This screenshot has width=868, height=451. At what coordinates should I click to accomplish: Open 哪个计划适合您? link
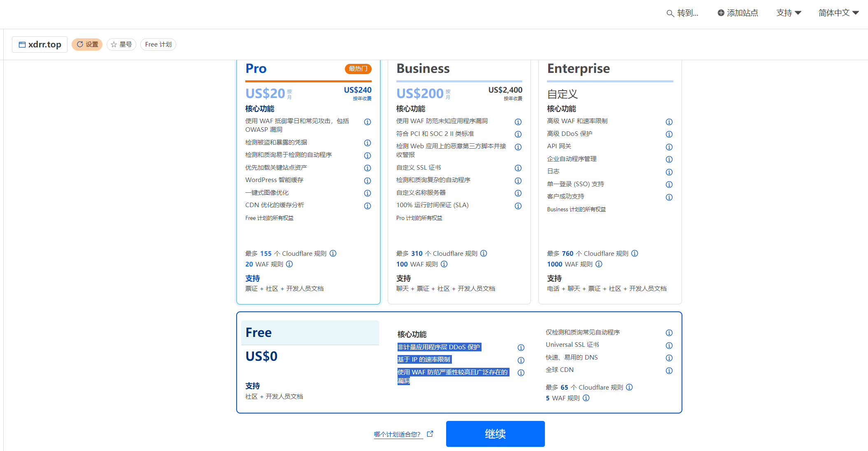(397, 434)
